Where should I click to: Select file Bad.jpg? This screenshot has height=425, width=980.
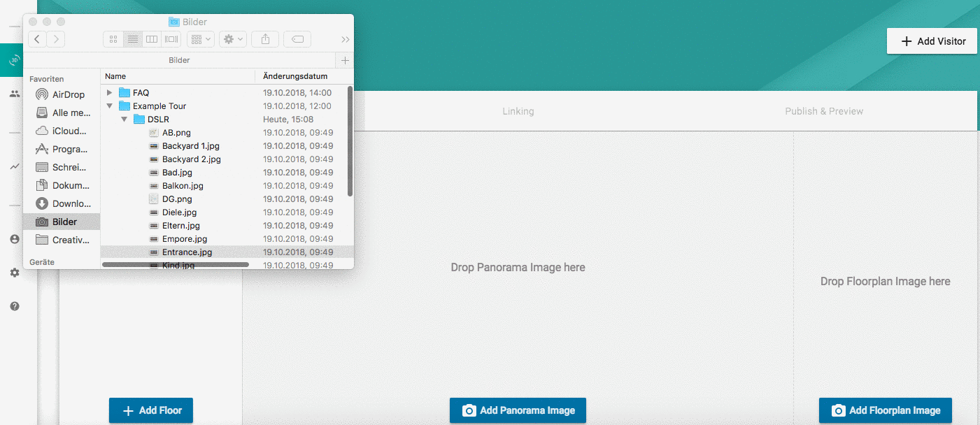click(x=223, y=172)
